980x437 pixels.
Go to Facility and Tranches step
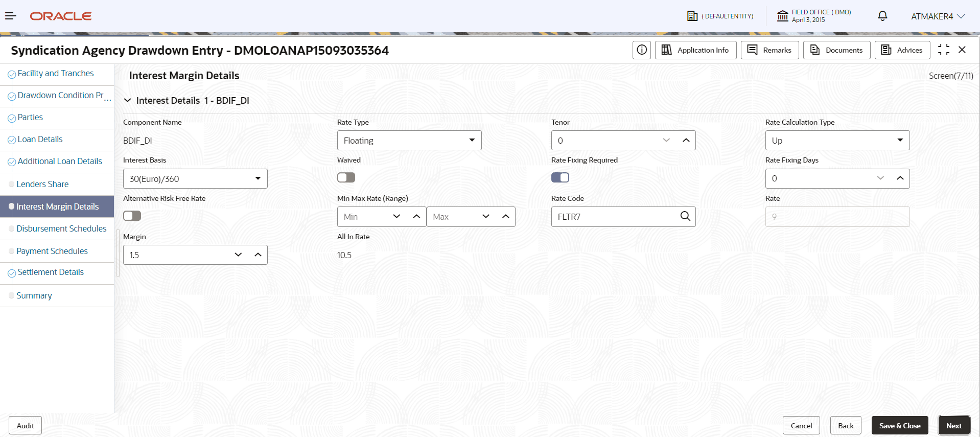click(56, 74)
